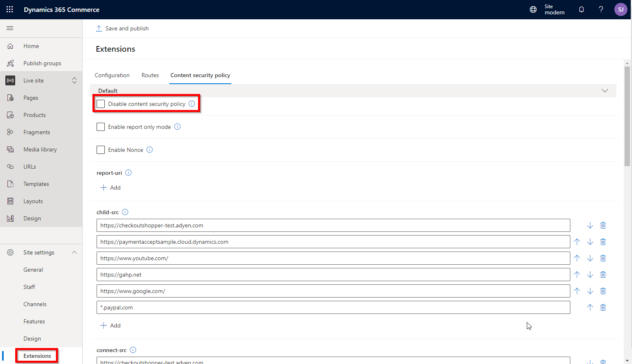View info tooltip for child-src
Image resolution: width=632 pixels, height=364 pixels.
[125, 212]
